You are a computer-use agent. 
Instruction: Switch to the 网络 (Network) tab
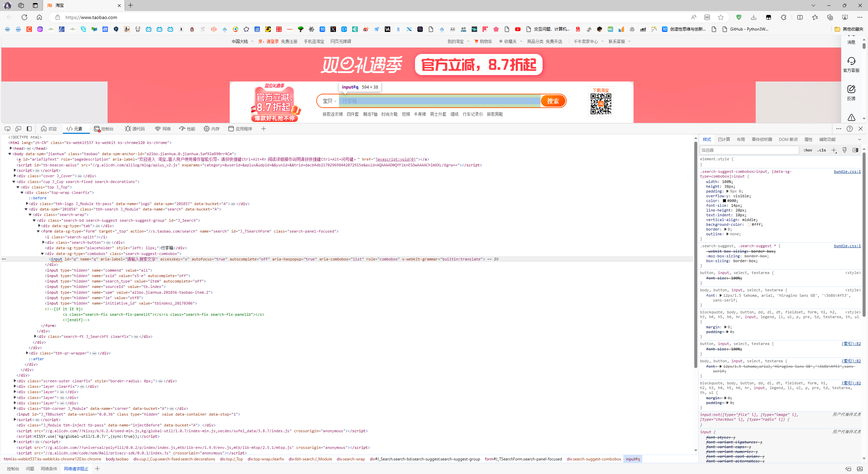pyautogui.click(x=163, y=129)
